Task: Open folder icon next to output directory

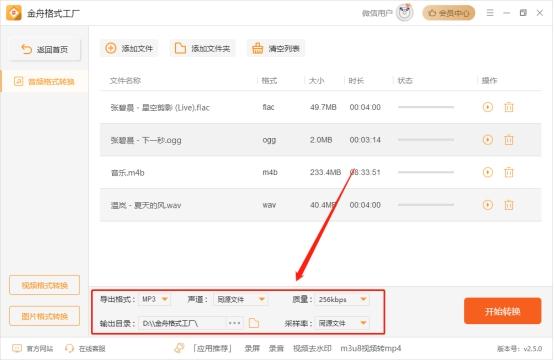Action: click(254, 323)
